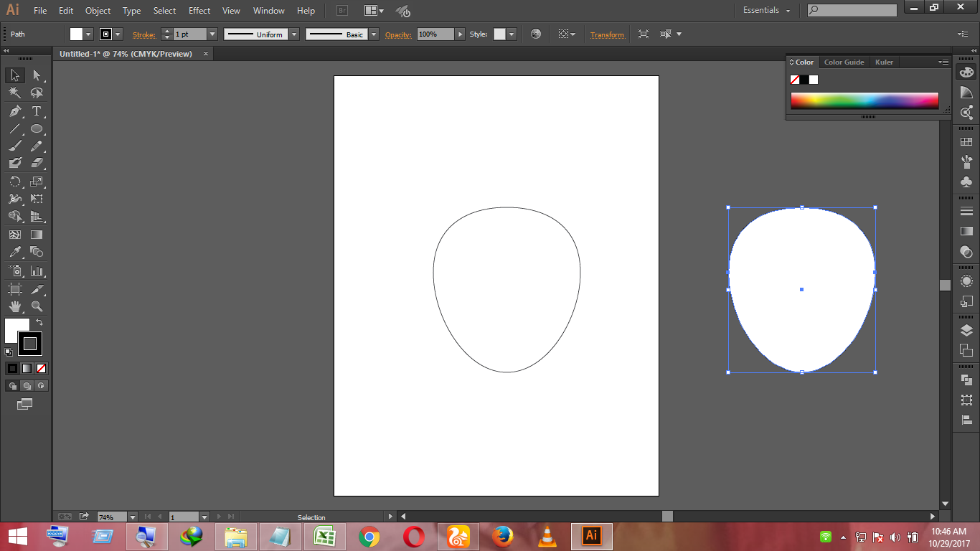
Task: Pick a color from the spectrum bar
Action: (864, 100)
